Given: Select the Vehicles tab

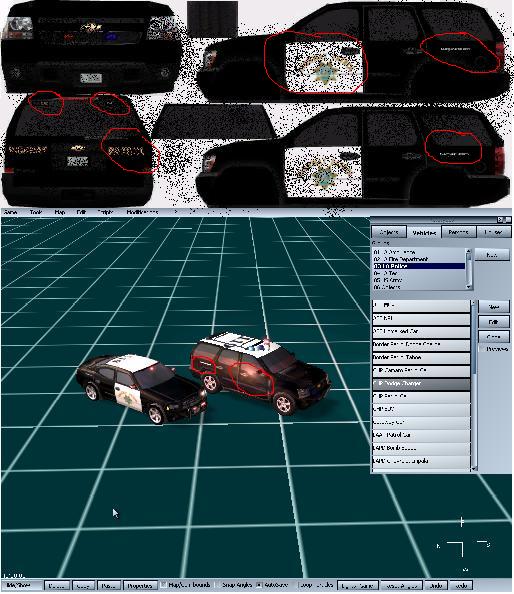Looking at the screenshot, I should [x=423, y=232].
